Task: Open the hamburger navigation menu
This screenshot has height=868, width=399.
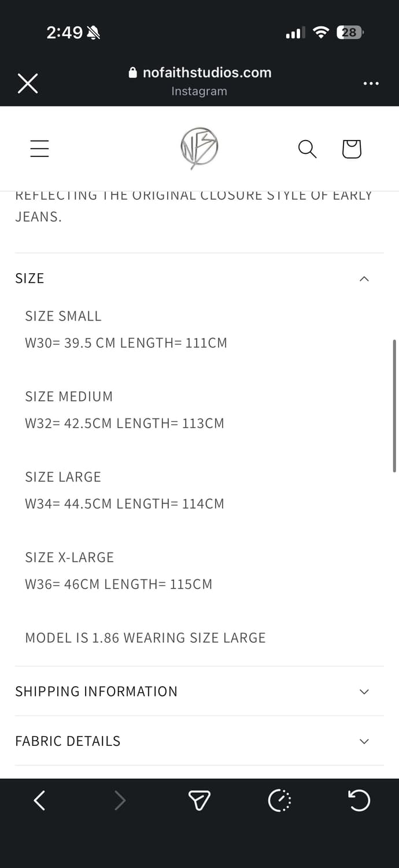Action: click(x=39, y=149)
